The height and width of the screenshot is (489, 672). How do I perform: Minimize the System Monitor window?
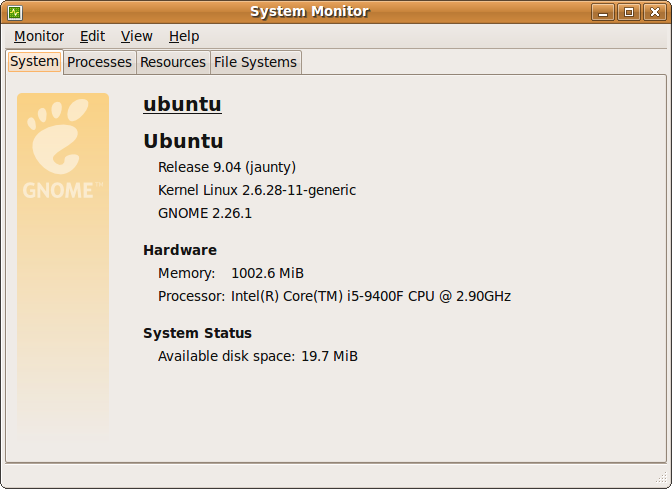(x=603, y=12)
